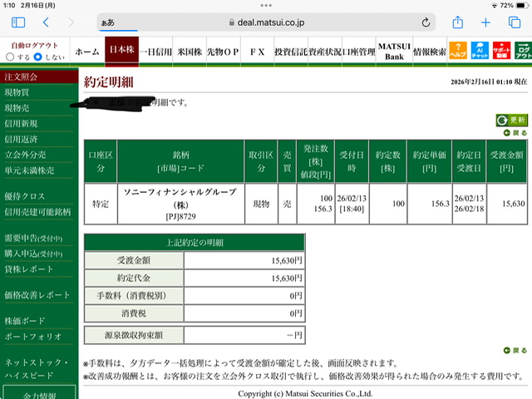Image resolution: width=532 pixels, height=399 pixels.
Task: Open the MATSUI Bank tab
Action: pos(394,52)
